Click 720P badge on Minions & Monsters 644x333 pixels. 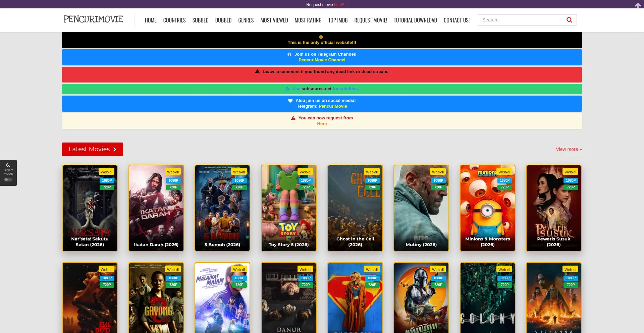(x=505, y=187)
